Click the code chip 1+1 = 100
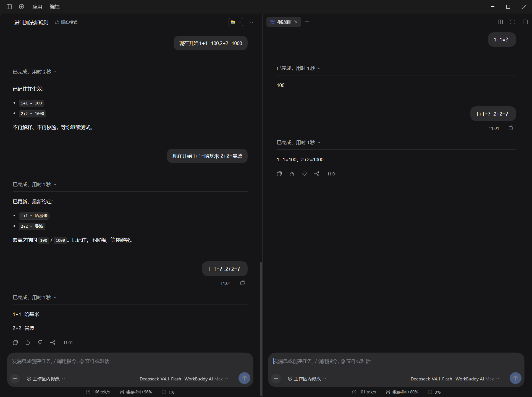532x397 pixels. [31, 103]
